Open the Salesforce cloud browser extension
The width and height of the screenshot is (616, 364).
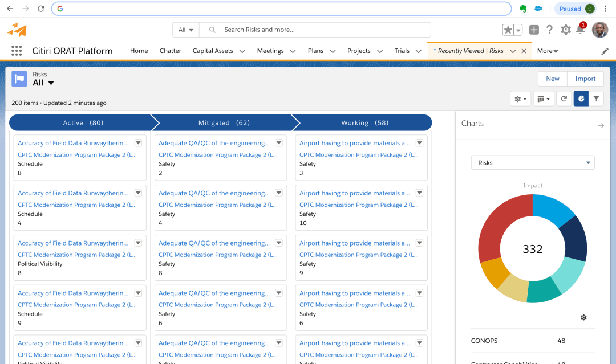pos(538,9)
